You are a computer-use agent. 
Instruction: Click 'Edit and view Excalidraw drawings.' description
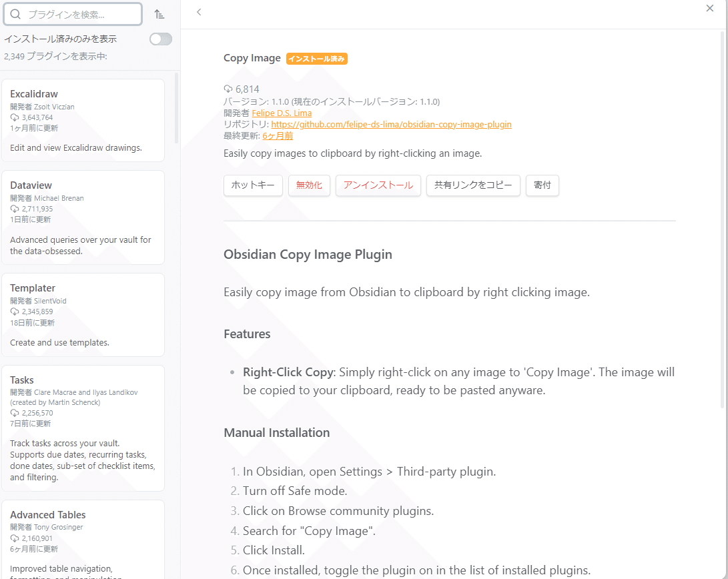click(x=76, y=148)
